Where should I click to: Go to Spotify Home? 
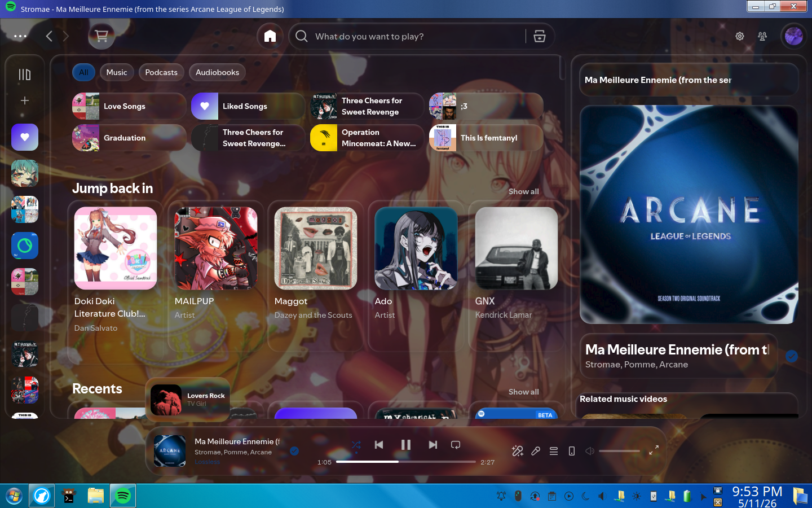pyautogui.click(x=270, y=36)
